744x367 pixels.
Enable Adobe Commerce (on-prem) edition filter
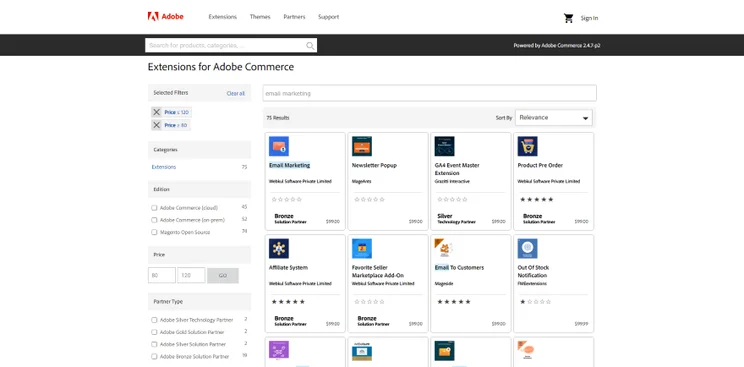point(154,220)
